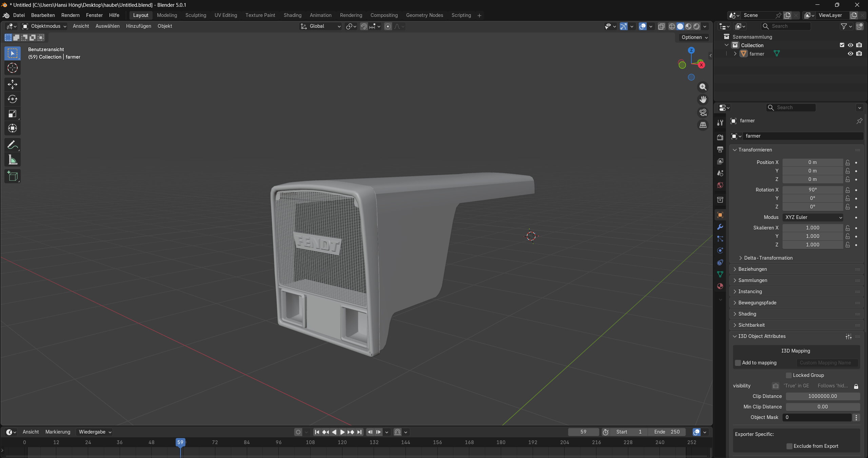868x458 pixels.
Task: Switch perspective/orthographic with the grid icon
Action: pyautogui.click(x=703, y=125)
